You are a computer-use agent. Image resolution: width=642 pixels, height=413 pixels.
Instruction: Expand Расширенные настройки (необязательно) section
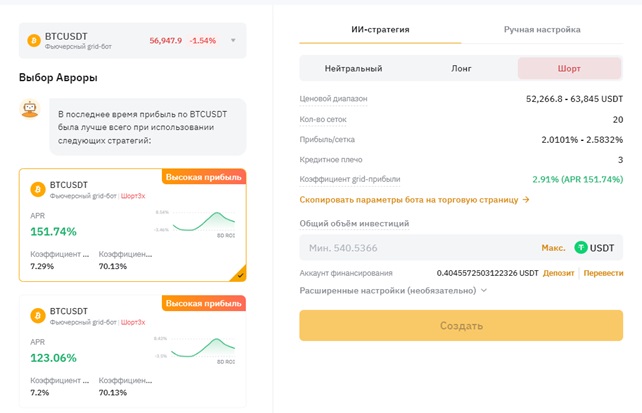tap(393, 290)
